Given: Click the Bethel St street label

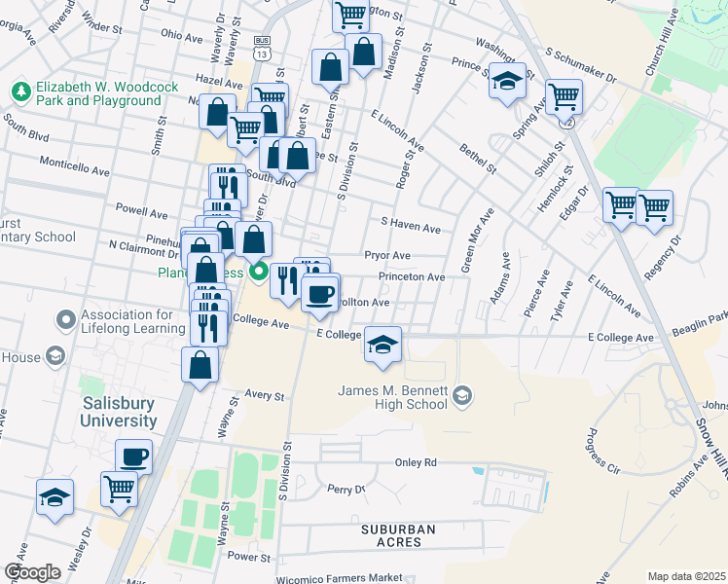Looking at the screenshot, I should coord(478,159).
